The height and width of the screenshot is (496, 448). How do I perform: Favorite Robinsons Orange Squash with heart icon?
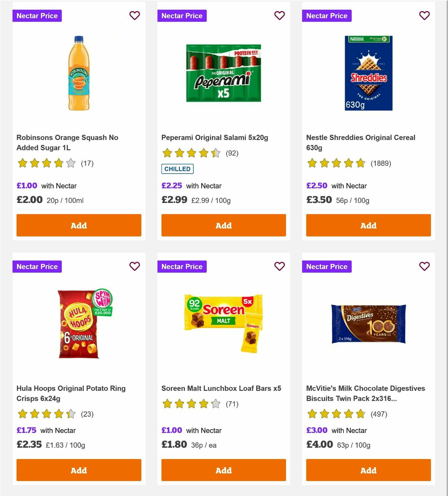coord(135,16)
